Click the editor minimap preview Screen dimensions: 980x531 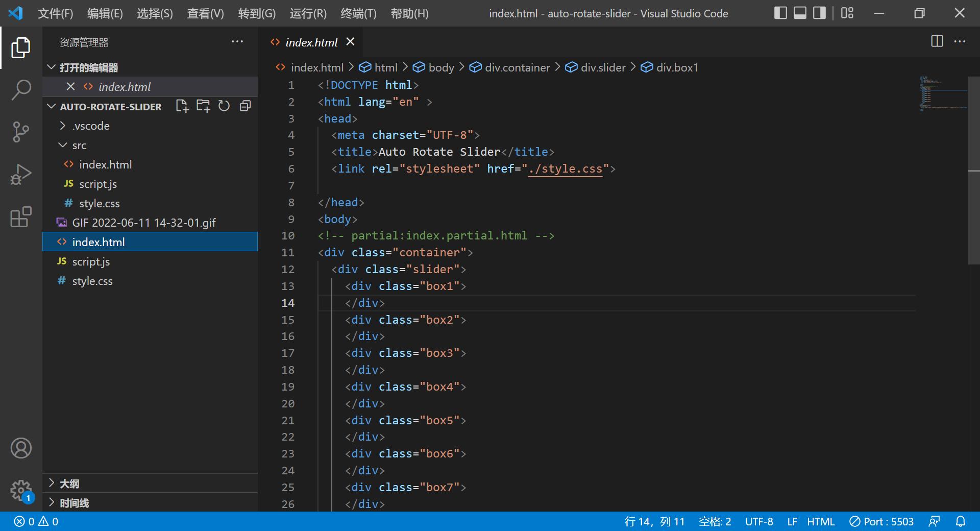point(943,93)
